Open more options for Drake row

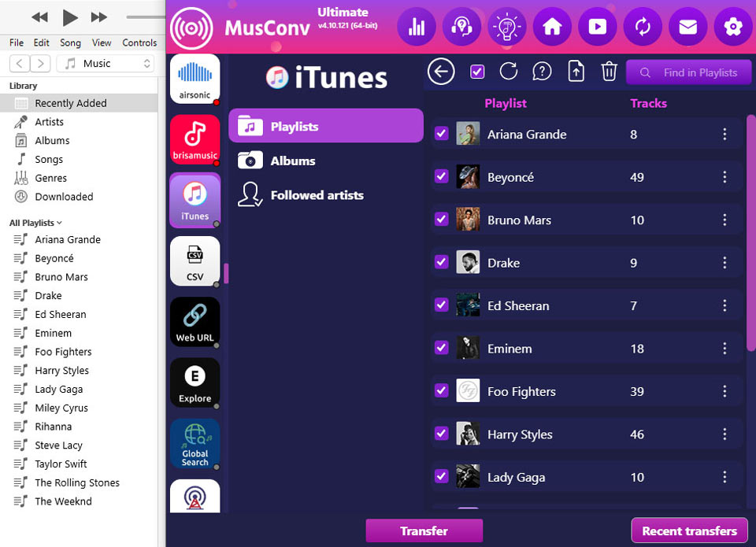tap(724, 263)
